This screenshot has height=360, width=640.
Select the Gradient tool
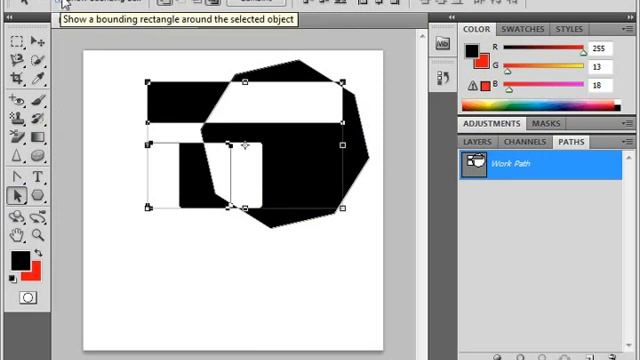coord(38,137)
